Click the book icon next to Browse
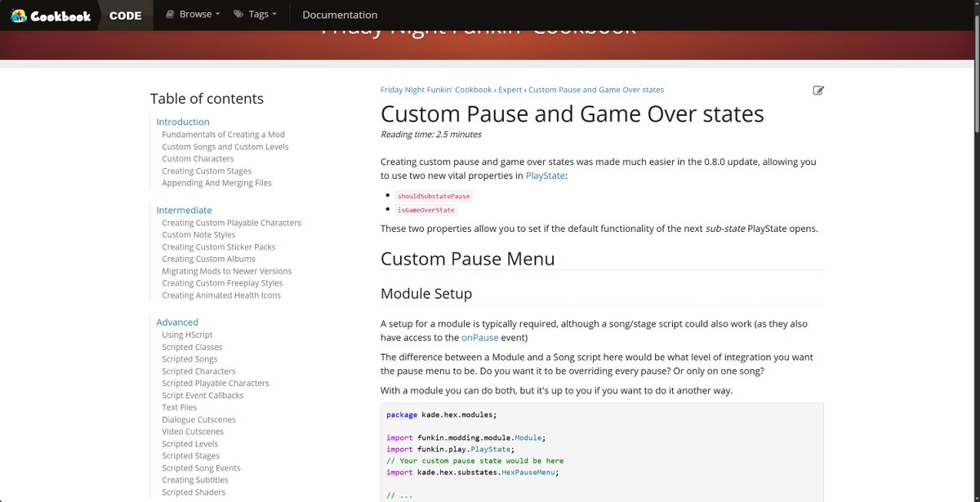 click(170, 15)
